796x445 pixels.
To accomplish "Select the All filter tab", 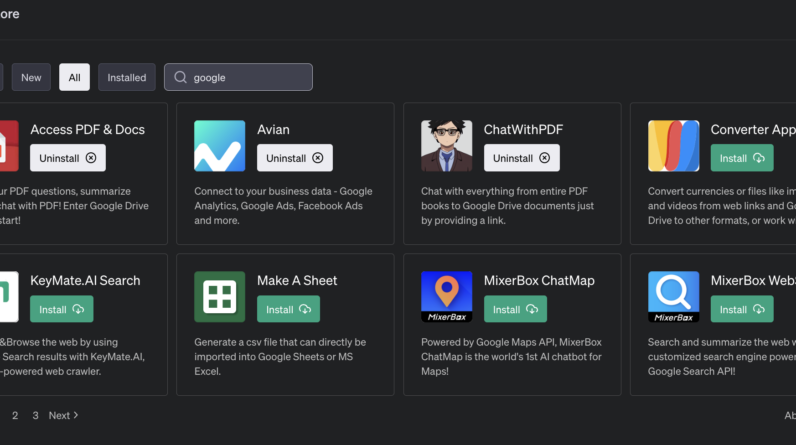I will tap(74, 77).
